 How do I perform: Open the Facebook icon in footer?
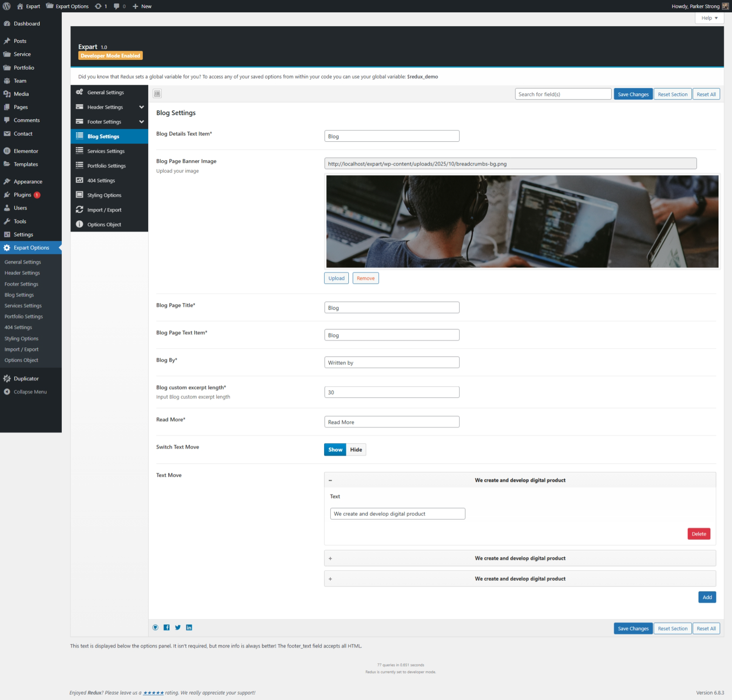(167, 627)
